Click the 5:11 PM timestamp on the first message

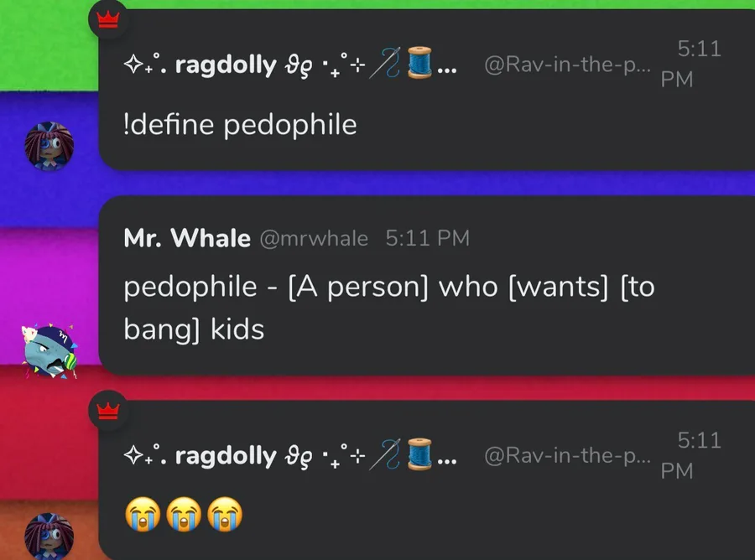pos(691,64)
